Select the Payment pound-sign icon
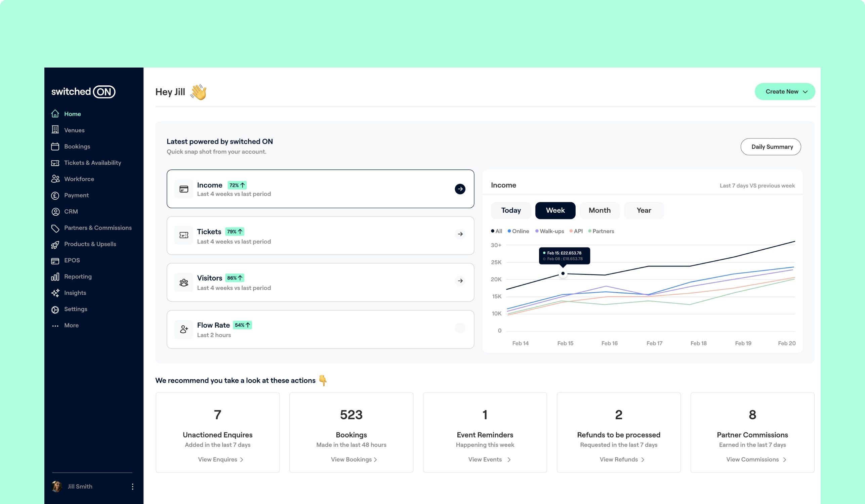The image size is (865, 504). coord(55,195)
